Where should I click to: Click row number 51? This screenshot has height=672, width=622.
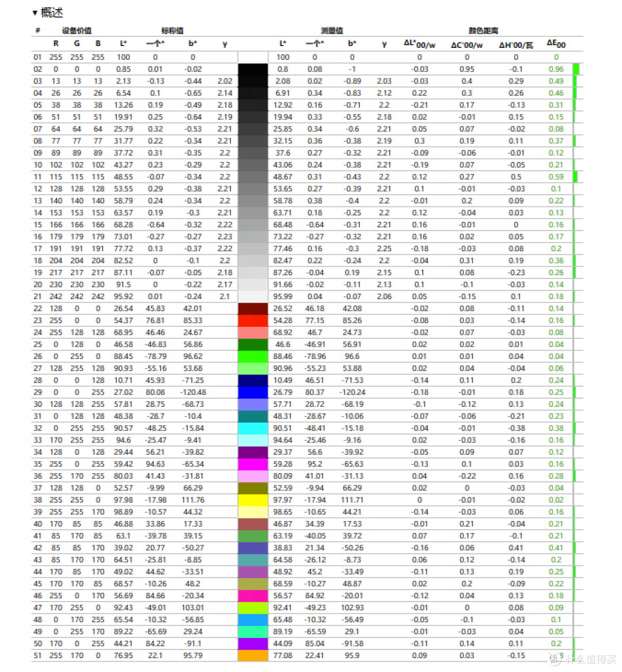(x=37, y=656)
